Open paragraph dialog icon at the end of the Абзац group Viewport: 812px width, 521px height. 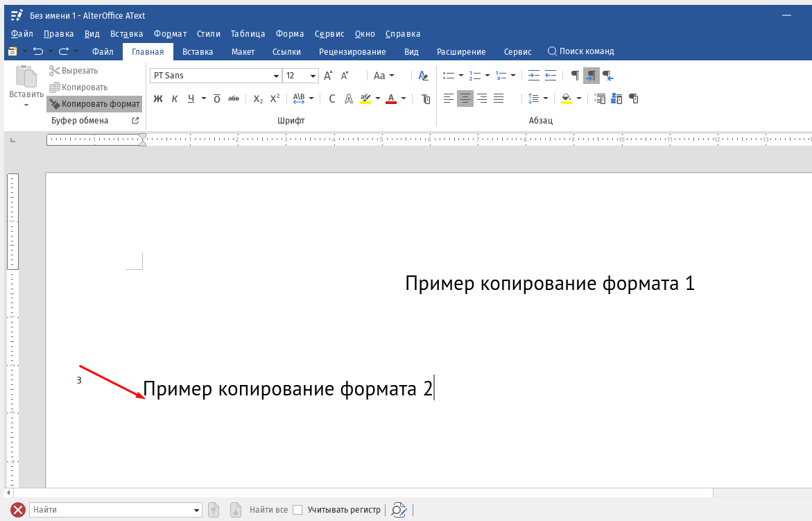pos(633,99)
